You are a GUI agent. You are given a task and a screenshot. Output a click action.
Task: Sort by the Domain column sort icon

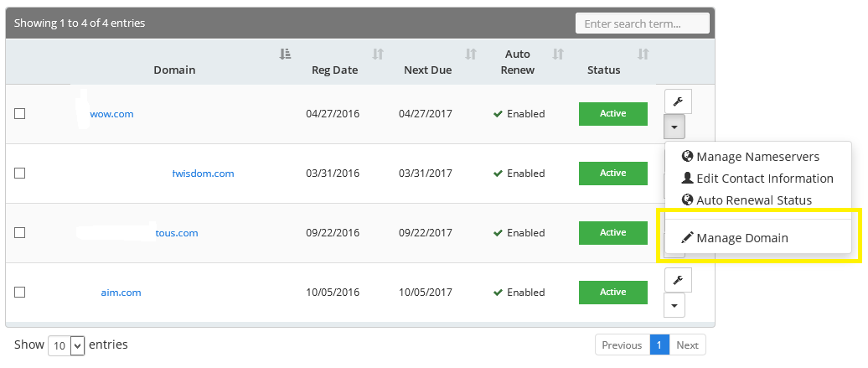[285, 54]
